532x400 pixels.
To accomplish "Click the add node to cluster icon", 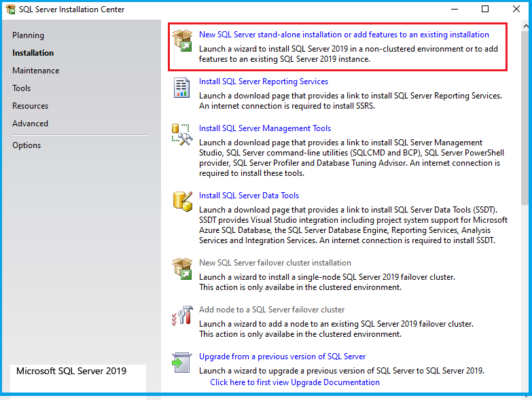I will click(182, 315).
